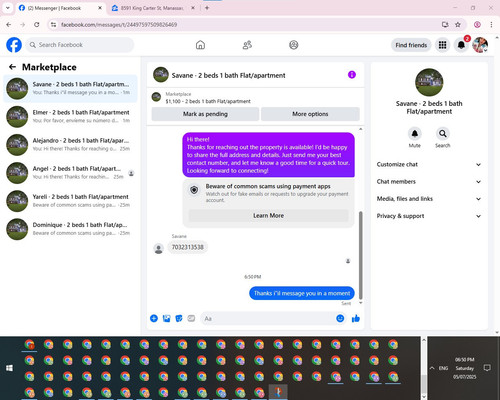Open the purple conversation information icon
The width and height of the screenshot is (500, 400).
click(x=352, y=75)
